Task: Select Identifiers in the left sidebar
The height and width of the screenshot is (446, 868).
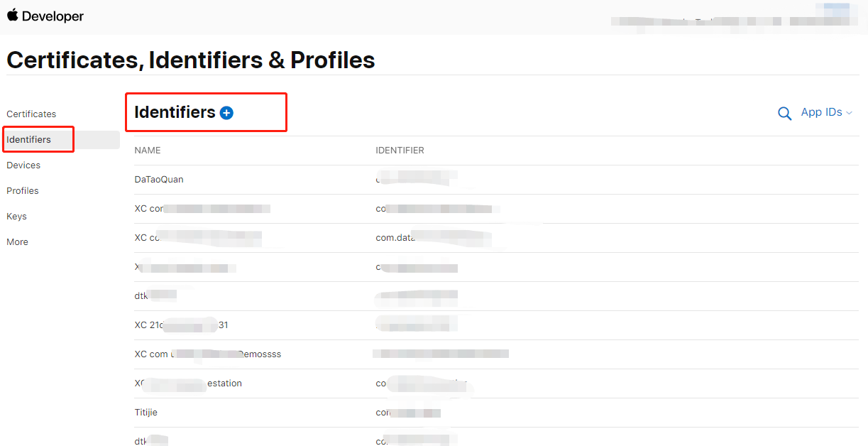Action: [x=28, y=139]
